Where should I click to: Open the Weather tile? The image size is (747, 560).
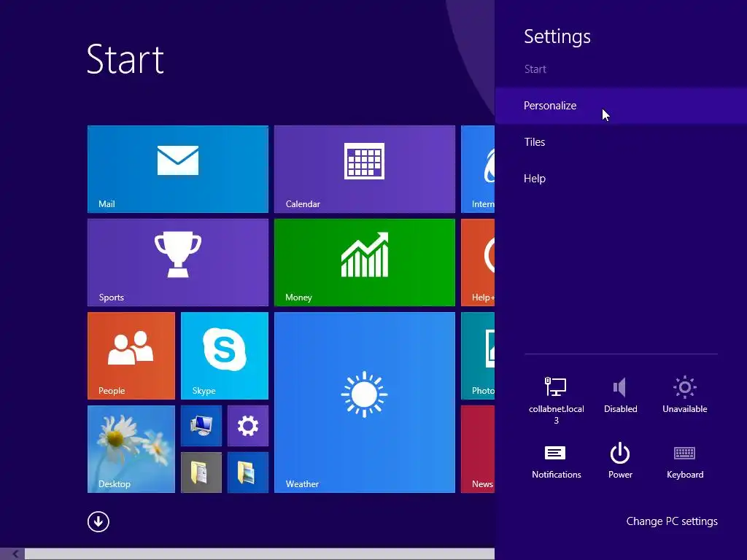(365, 402)
